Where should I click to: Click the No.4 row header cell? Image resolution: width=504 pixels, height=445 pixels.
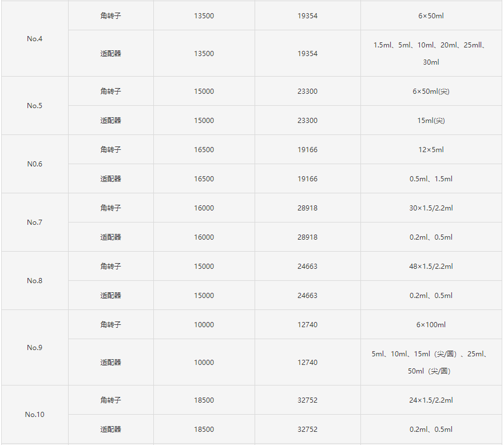[34, 39]
